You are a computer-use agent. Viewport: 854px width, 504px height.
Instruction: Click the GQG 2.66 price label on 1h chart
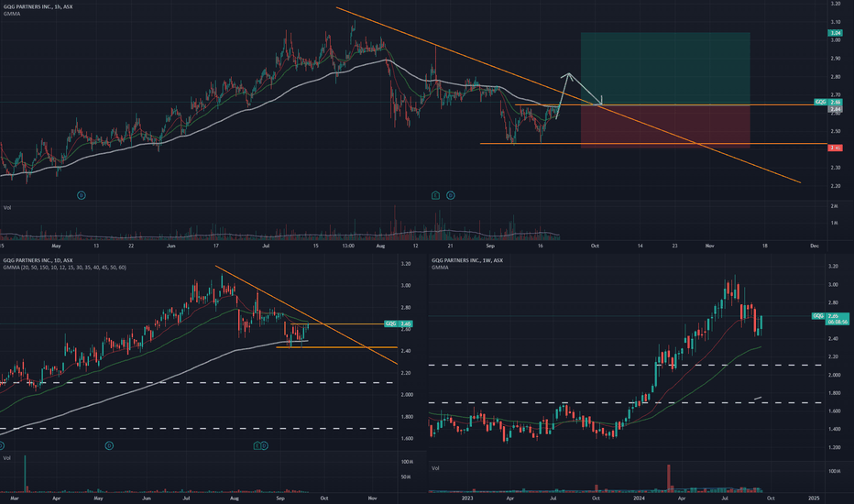coord(827,102)
